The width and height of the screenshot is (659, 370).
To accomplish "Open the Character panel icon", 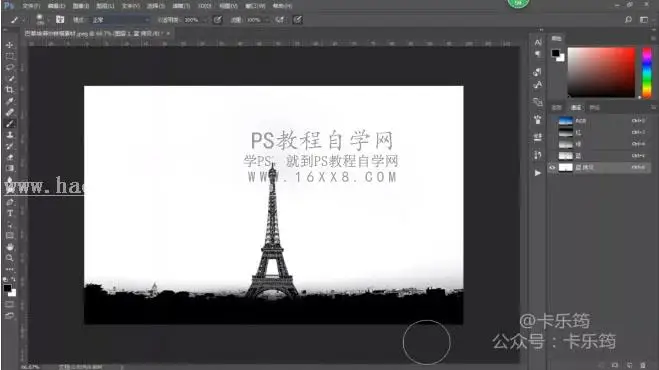I will 538,42.
